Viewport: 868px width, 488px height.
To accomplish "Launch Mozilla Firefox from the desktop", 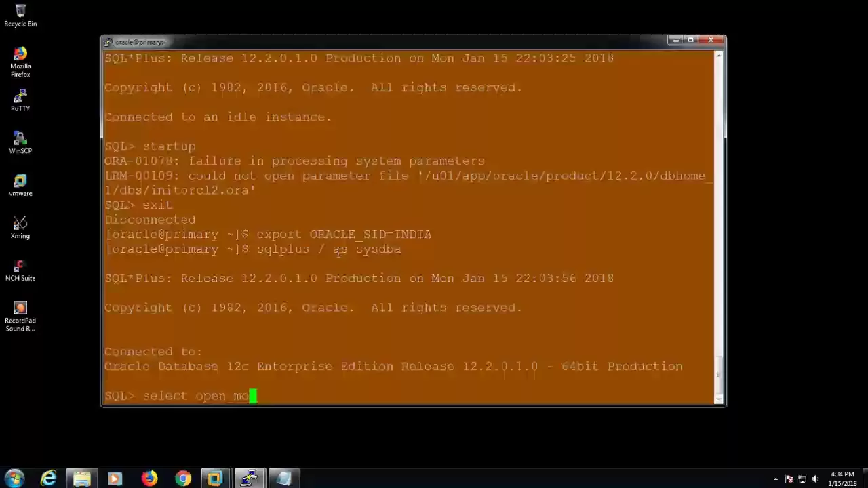I will [x=20, y=62].
